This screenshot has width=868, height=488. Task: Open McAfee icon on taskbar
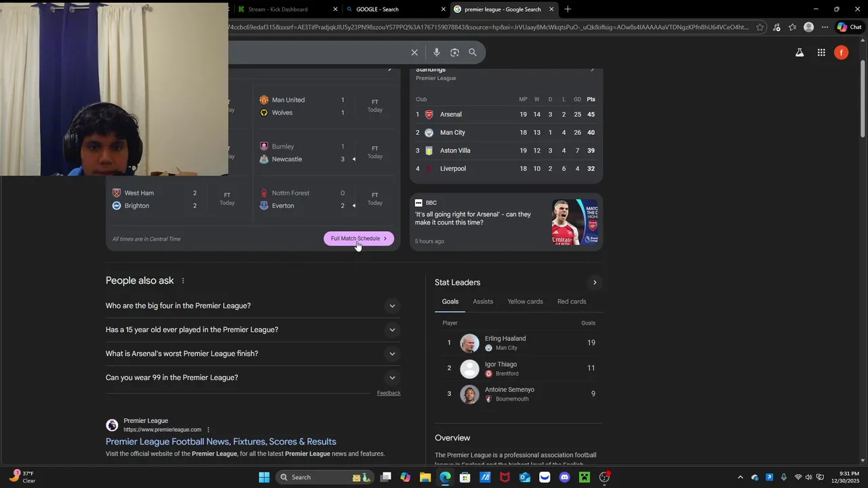505,477
